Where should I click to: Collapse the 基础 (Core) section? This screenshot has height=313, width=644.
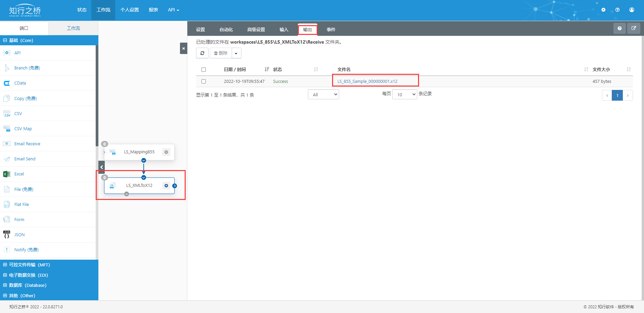coord(5,40)
